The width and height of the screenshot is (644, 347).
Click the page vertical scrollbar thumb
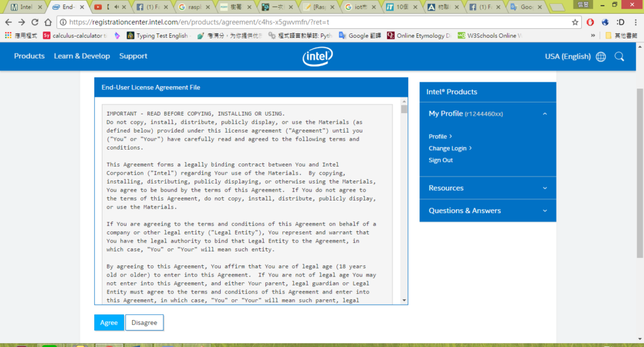click(x=640, y=173)
